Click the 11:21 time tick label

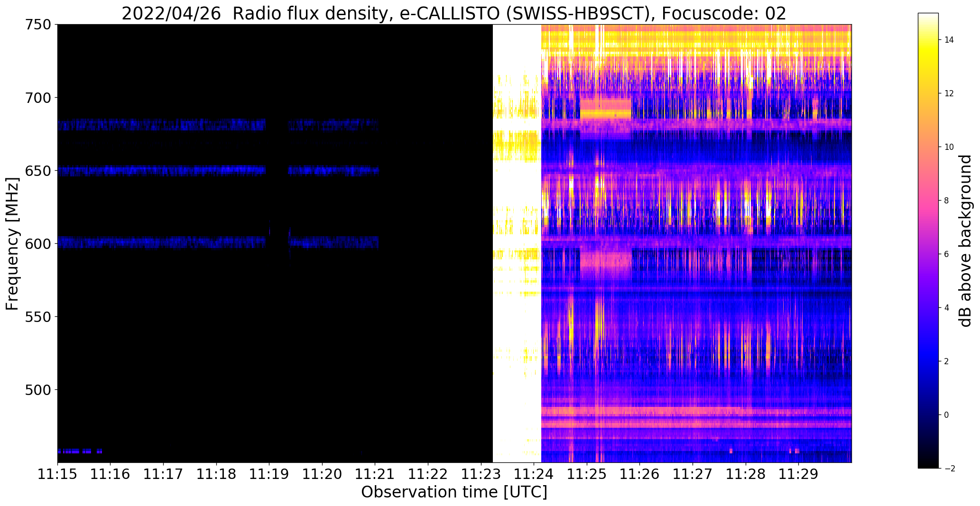pyautogui.click(x=375, y=474)
